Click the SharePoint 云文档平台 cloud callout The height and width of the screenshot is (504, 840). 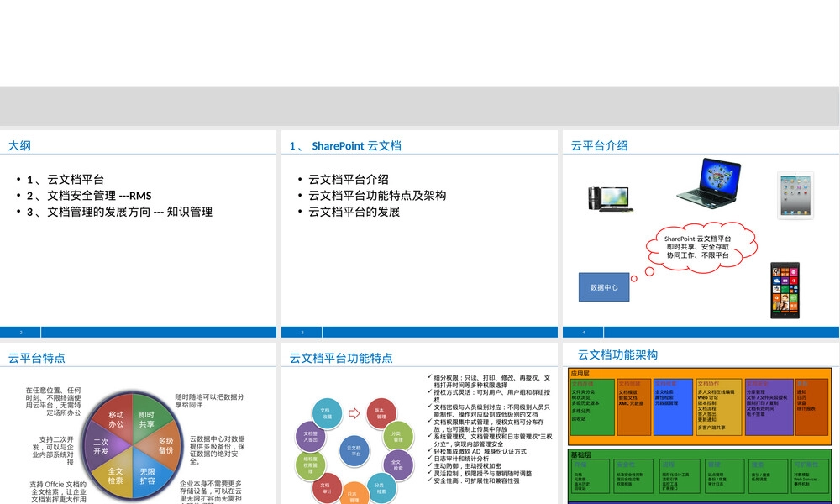pyautogui.click(x=701, y=248)
